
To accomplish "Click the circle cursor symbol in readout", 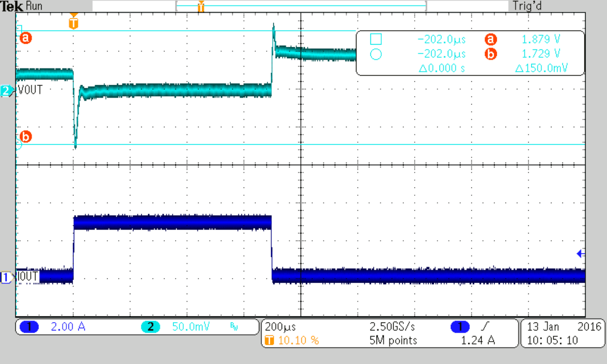I will pyautogui.click(x=376, y=55).
